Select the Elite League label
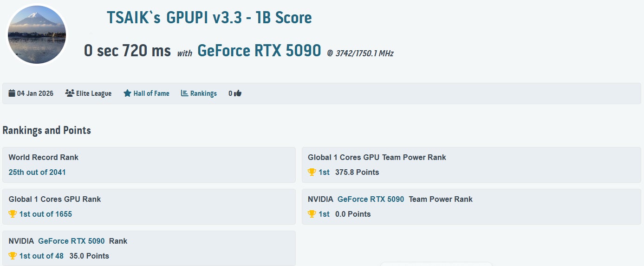 [x=94, y=93]
